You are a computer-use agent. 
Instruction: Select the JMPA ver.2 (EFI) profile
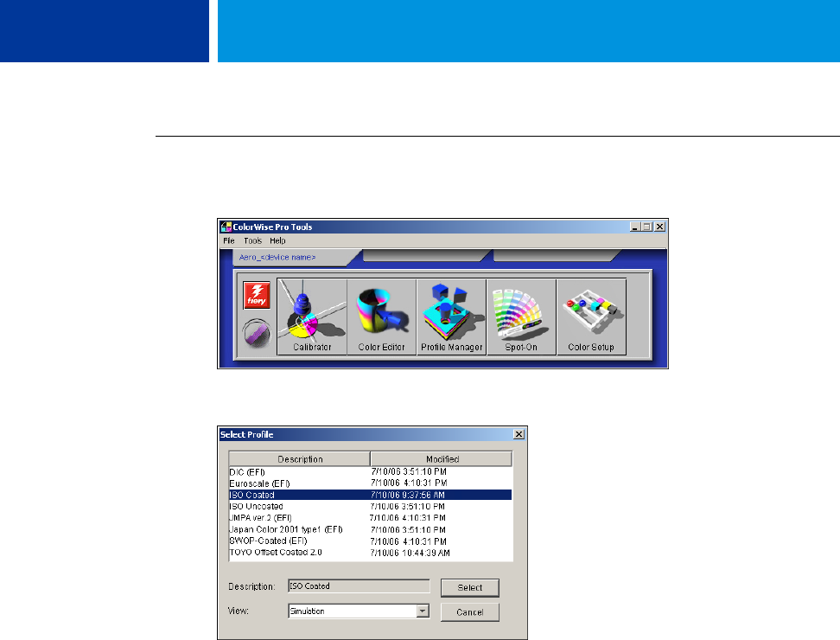pos(370,518)
